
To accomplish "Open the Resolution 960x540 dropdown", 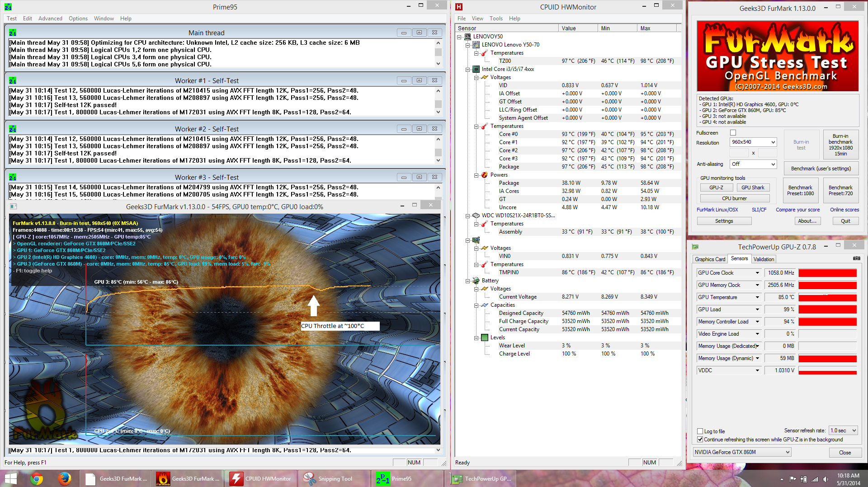I will [x=753, y=142].
